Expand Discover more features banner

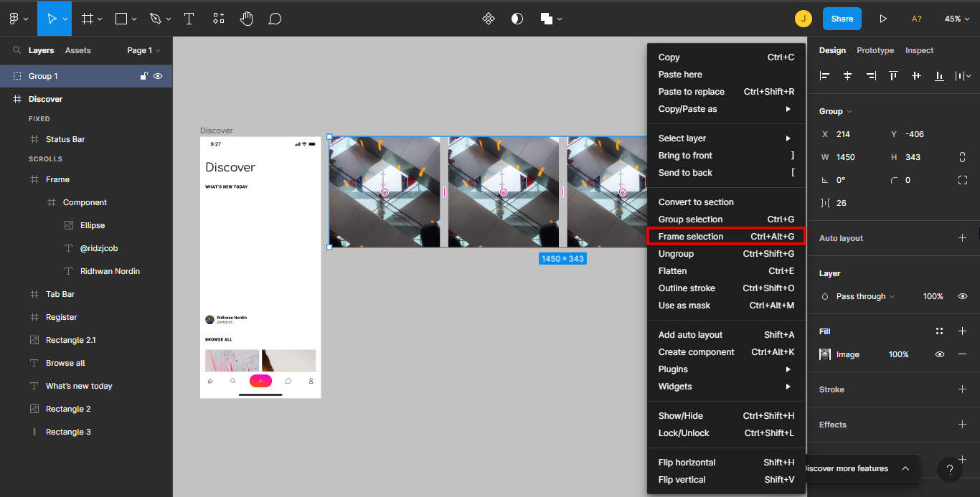point(905,468)
